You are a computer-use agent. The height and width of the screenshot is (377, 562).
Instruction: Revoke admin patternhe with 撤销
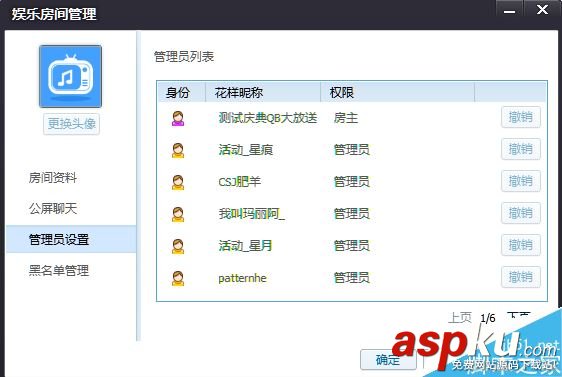[x=521, y=277]
